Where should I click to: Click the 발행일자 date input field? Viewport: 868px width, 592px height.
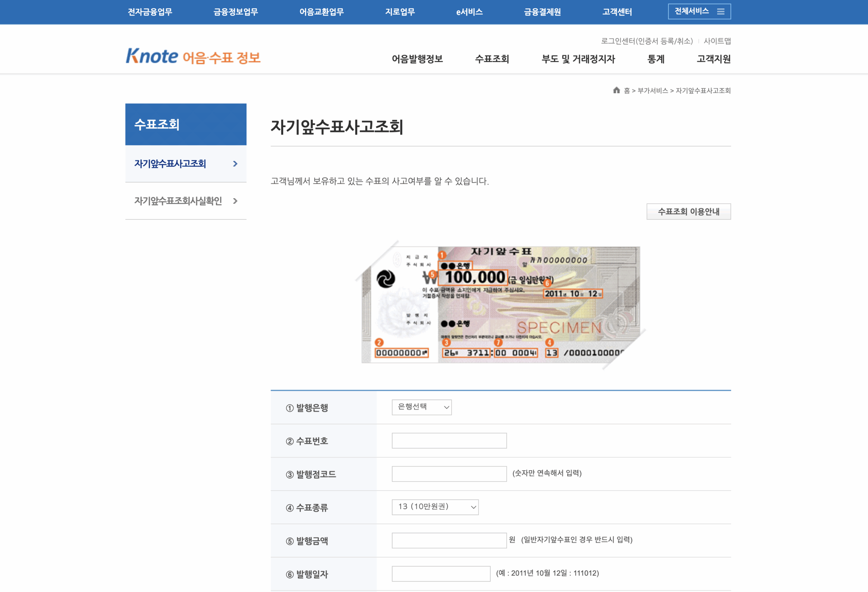[441, 574]
